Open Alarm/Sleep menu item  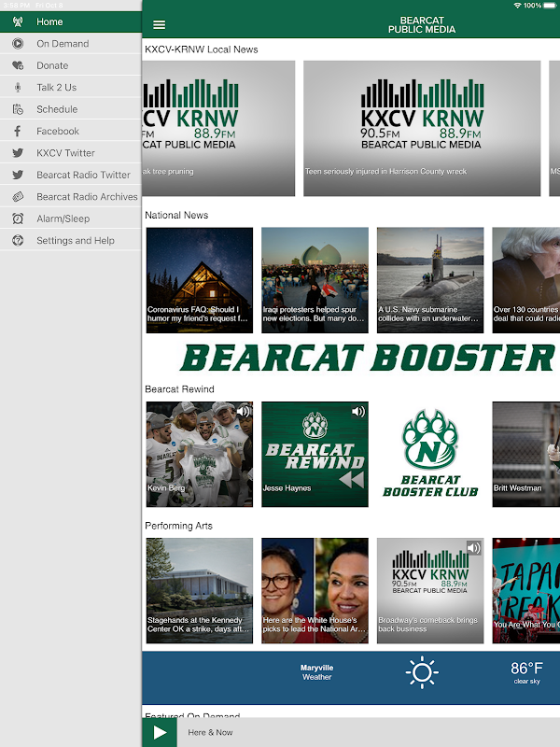point(71,218)
